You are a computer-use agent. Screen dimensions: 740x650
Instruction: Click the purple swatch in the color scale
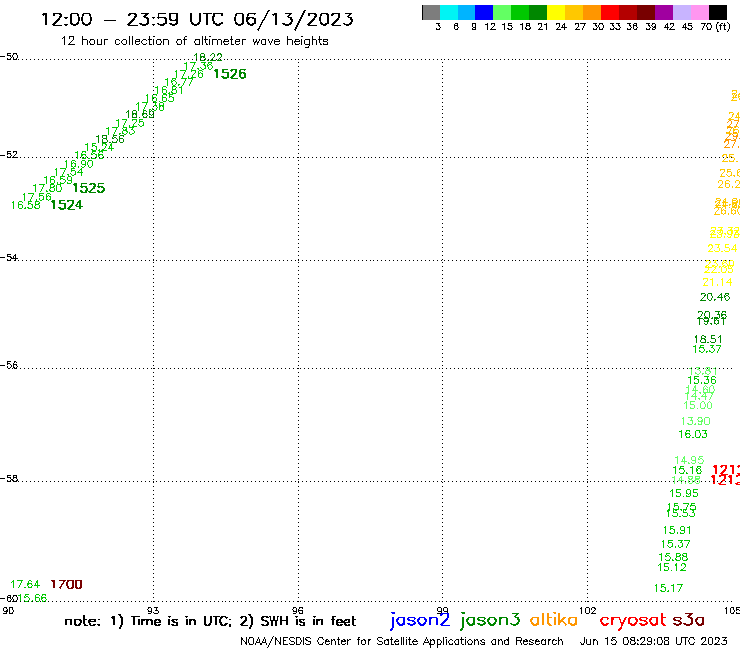(664, 12)
